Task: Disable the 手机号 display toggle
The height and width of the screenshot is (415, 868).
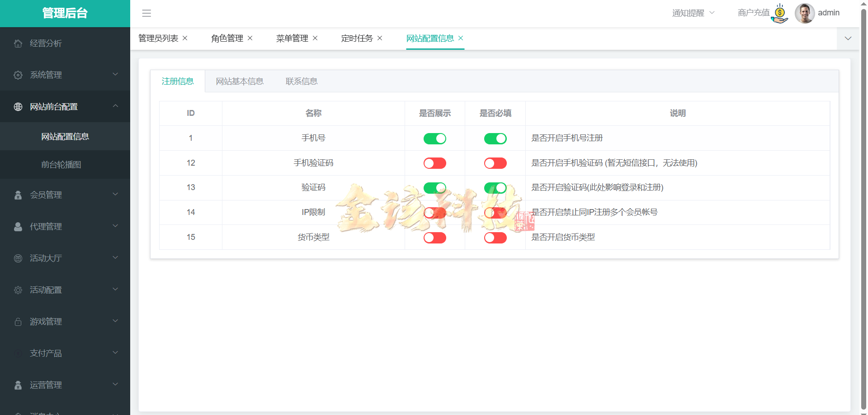Action: 434,138
